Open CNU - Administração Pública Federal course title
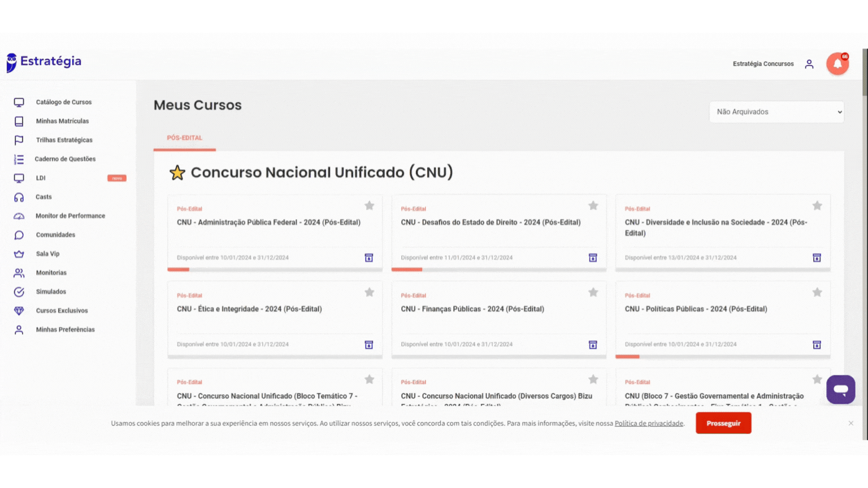 [x=268, y=223]
